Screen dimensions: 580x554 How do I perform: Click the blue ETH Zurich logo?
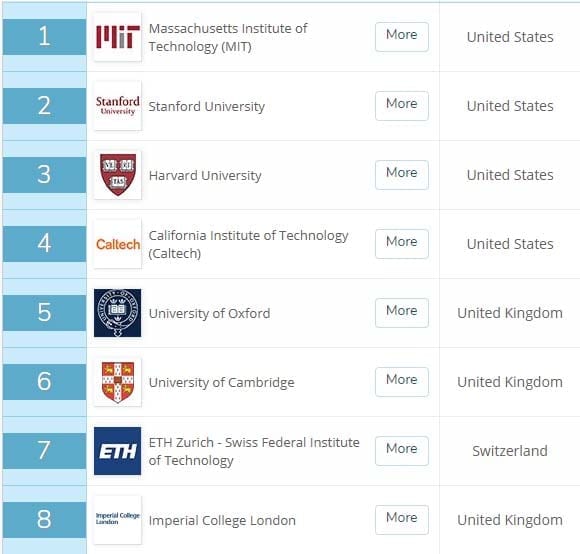coord(118,451)
